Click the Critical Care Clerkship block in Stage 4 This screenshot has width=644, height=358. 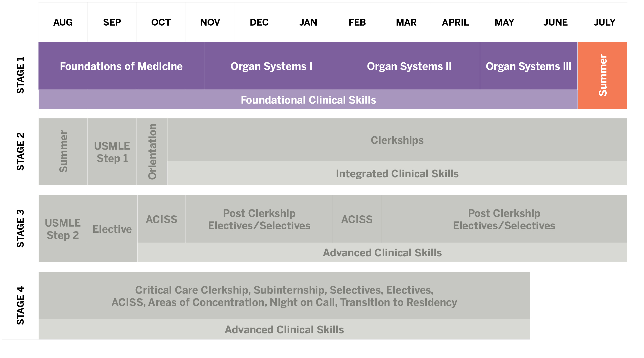tap(284, 296)
